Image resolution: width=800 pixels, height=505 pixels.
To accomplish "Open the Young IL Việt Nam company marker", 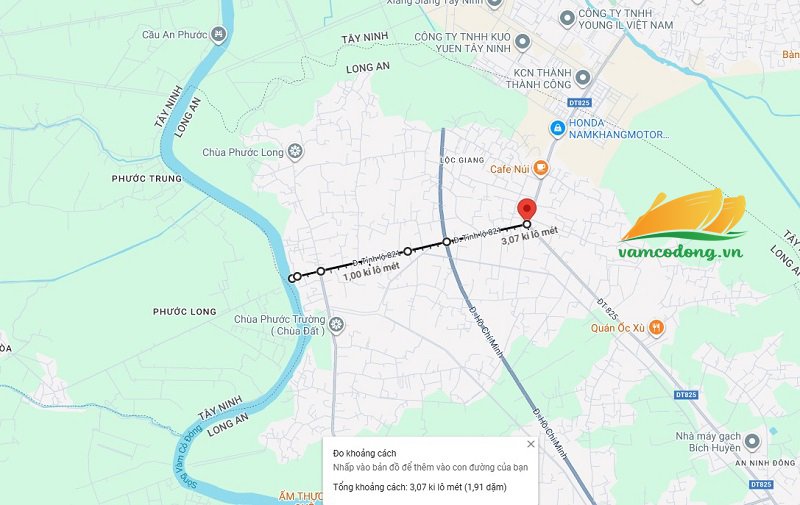I will tap(567, 19).
